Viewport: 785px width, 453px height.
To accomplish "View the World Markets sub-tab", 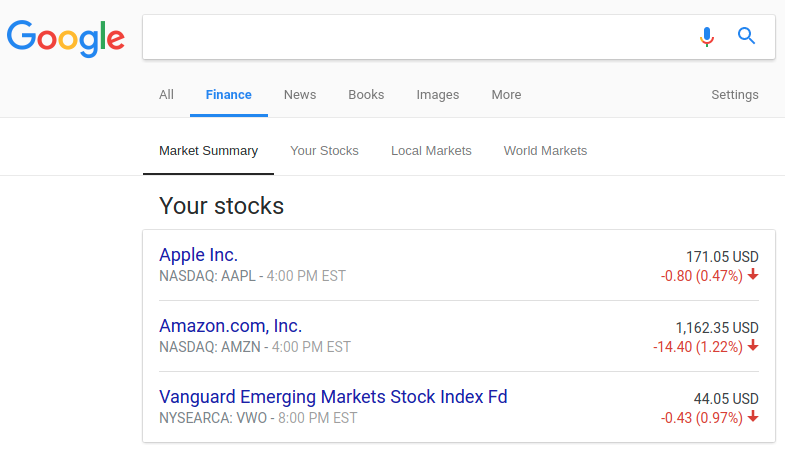I will coord(545,151).
